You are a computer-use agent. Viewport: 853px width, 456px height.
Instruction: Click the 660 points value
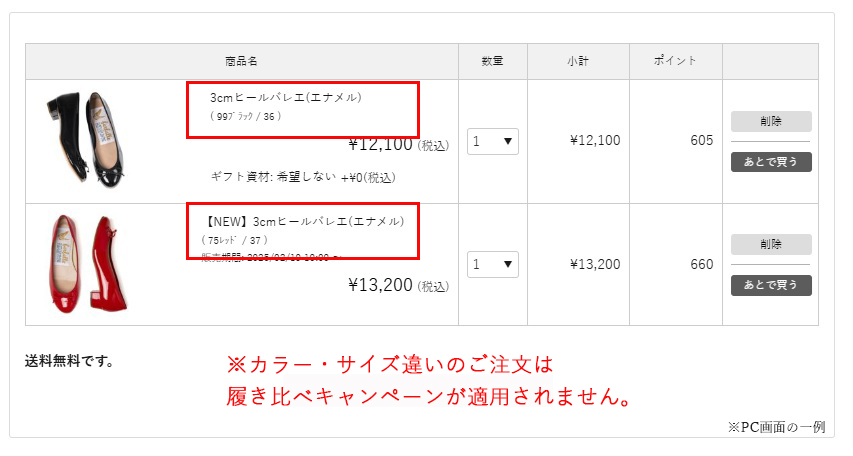click(701, 265)
